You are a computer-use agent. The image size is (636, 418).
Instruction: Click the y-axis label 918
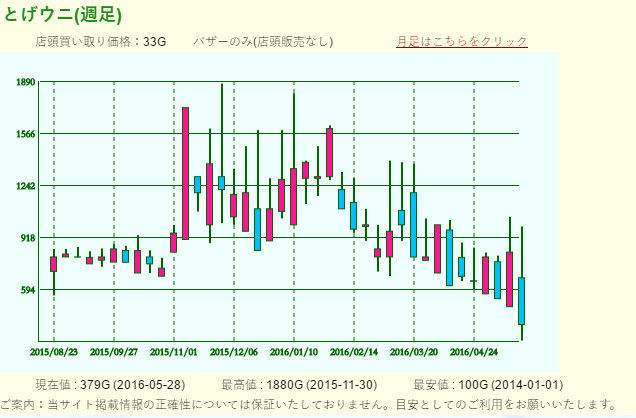(28, 238)
